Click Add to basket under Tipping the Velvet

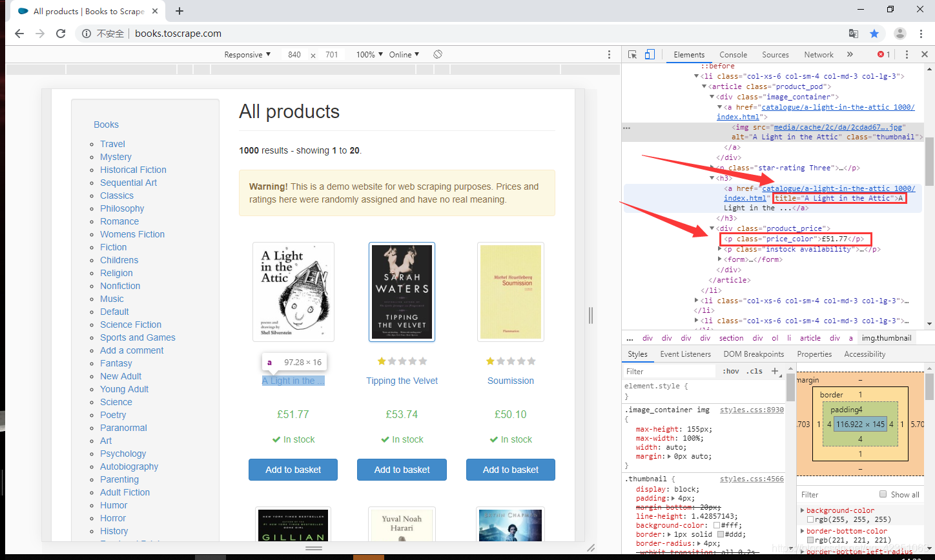pyautogui.click(x=402, y=470)
